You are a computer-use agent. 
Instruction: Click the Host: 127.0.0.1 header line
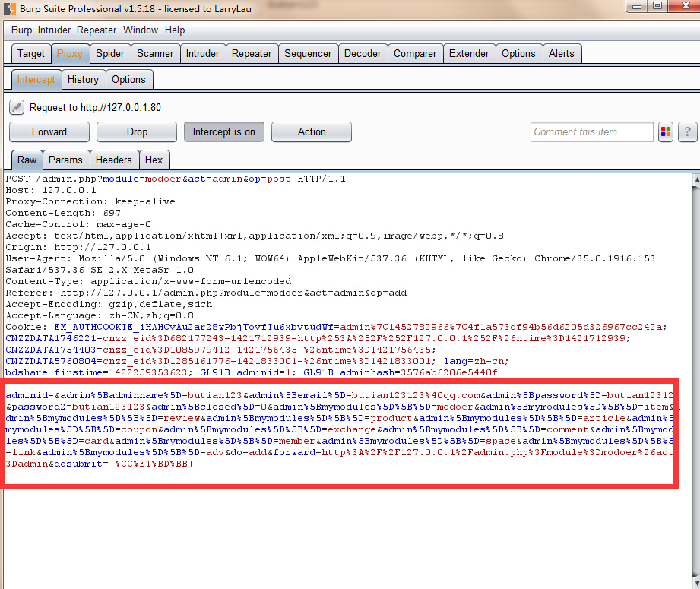pyautogui.click(x=51, y=190)
